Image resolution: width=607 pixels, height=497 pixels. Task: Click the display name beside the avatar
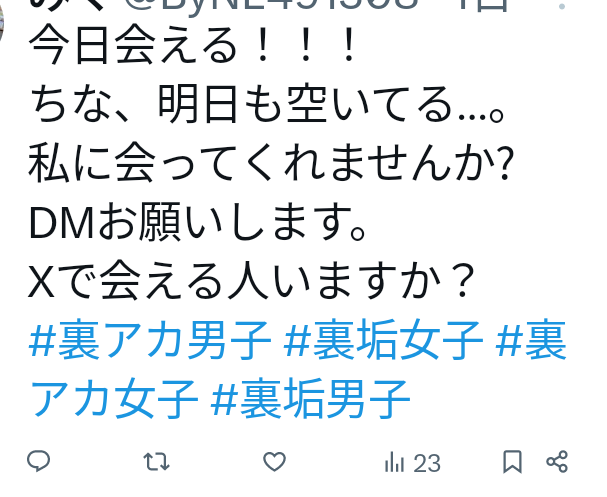point(68,5)
